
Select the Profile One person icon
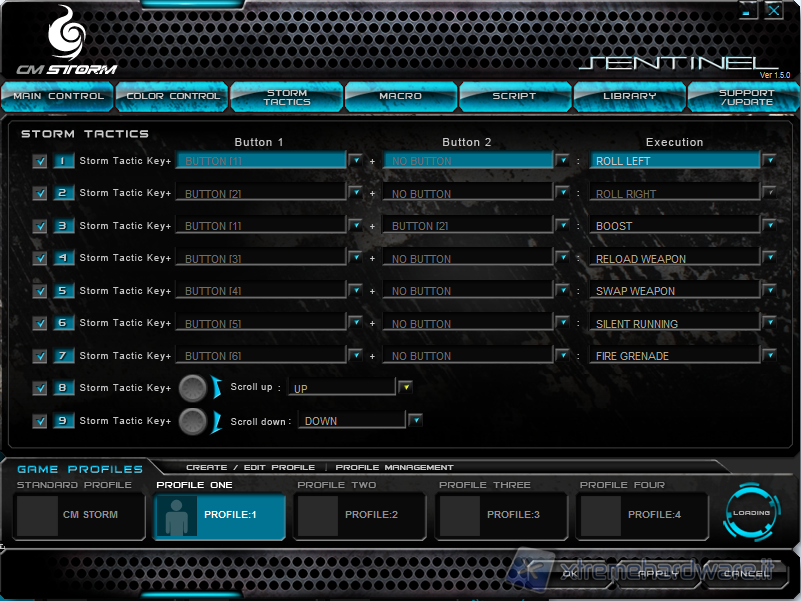tap(176, 515)
